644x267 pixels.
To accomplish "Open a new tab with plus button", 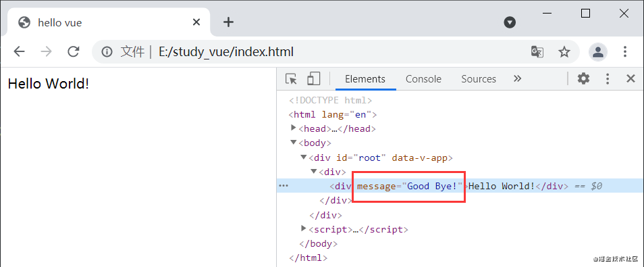I will click(x=228, y=22).
